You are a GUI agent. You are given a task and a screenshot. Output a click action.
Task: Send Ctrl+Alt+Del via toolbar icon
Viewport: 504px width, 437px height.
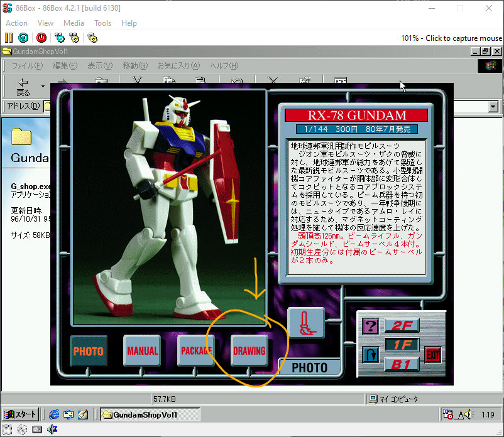(60, 38)
